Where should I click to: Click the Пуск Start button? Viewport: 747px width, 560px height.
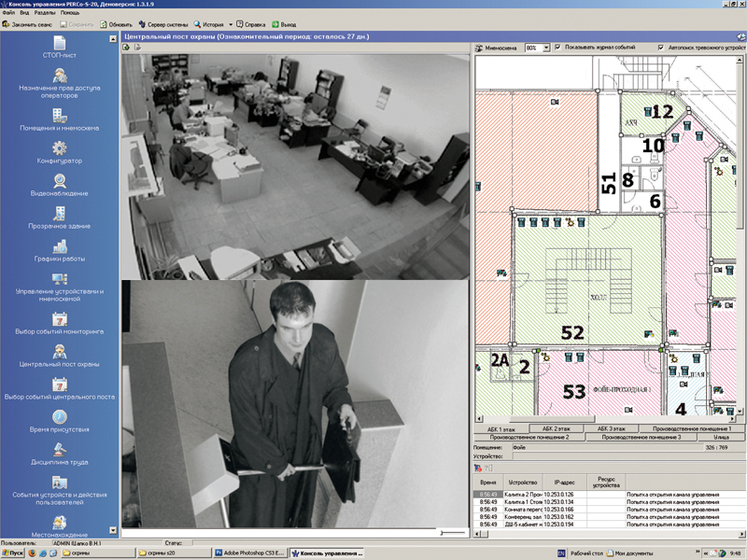click(x=12, y=553)
